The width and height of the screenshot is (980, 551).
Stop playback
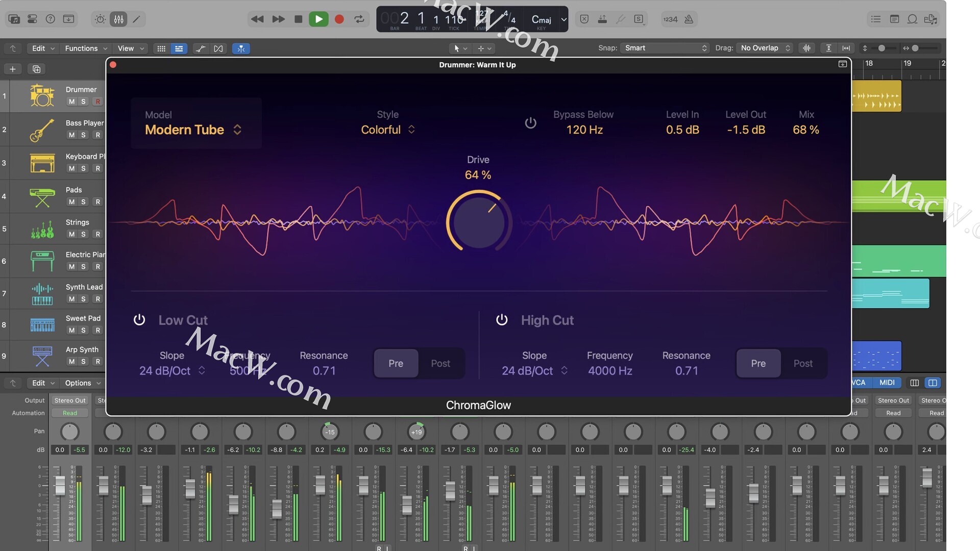click(299, 19)
